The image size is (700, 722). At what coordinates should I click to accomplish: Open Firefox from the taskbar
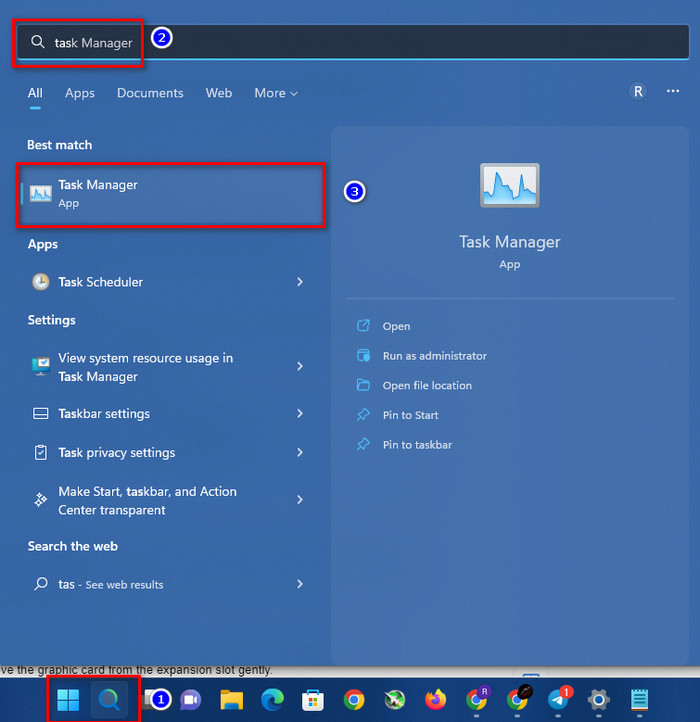pos(435,700)
